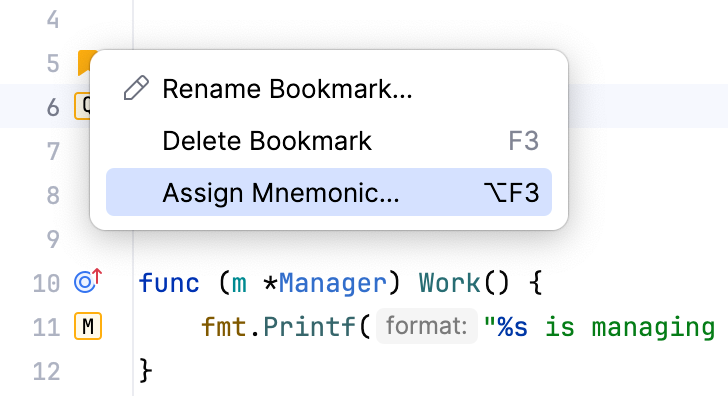Click the implements-method gutter icon on line 10

tap(88, 281)
